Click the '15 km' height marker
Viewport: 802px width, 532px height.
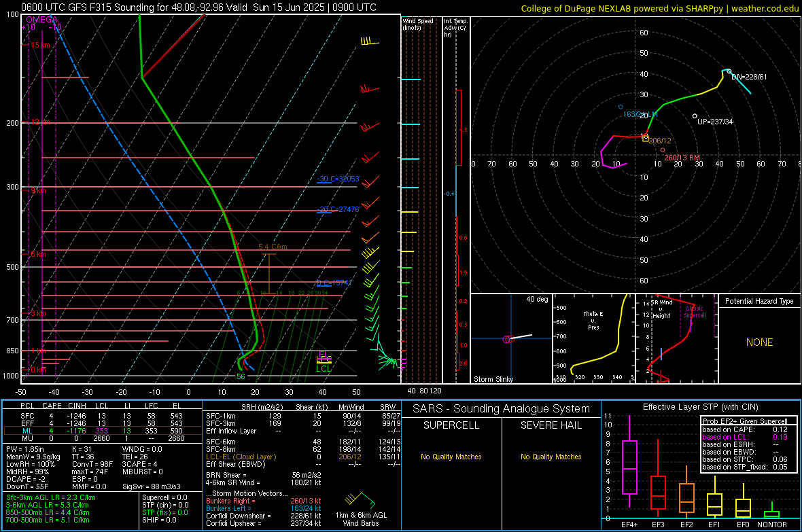pyautogui.click(x=40, y=45)
